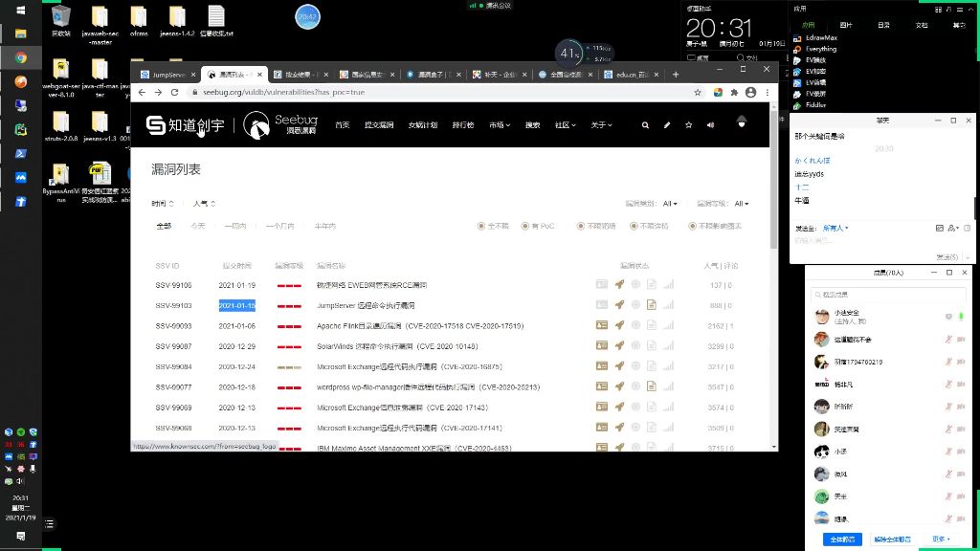980x551 pixels.
Task: Open 排行榜 in Seebug navigation
Action: 463,125
